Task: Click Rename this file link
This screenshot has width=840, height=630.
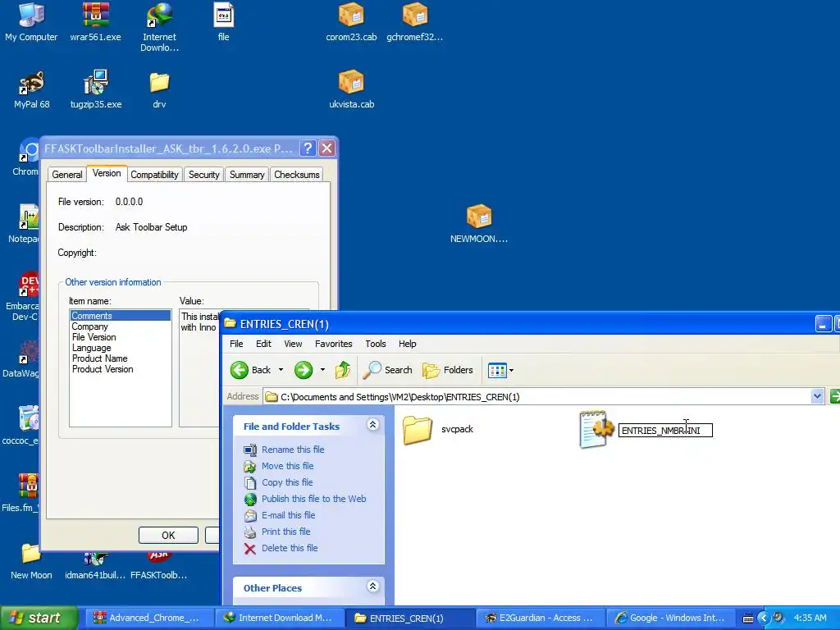Action: 293,450
